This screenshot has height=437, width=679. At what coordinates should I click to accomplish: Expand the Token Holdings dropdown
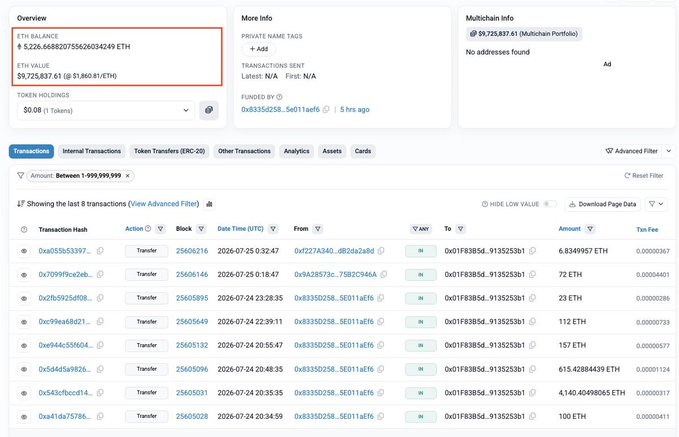point(106,110)
